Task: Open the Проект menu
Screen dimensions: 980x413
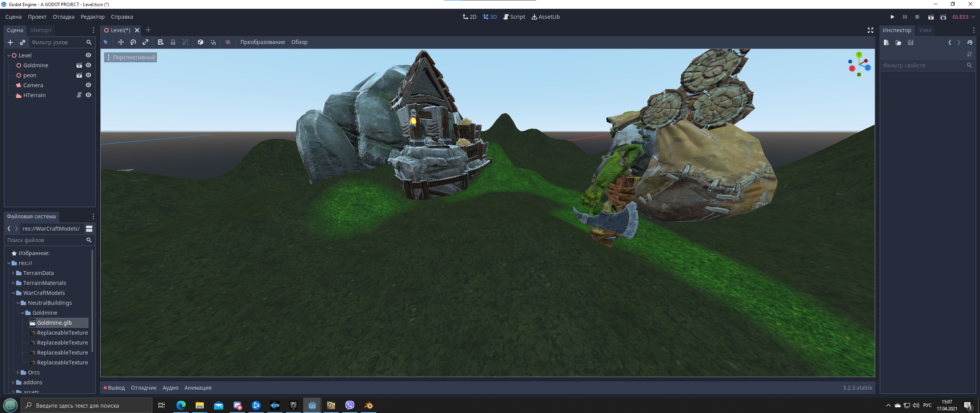Action: 37,17
